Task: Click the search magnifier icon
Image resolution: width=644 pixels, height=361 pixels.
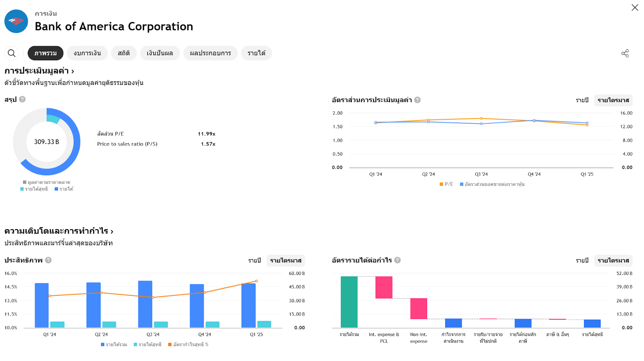Action: click(x=12, y=53)
